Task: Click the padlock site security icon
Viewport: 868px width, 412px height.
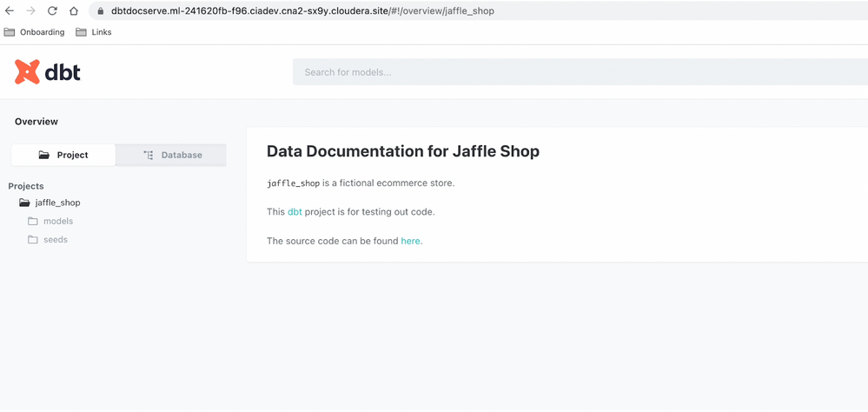Action: (x=100, y=10)
